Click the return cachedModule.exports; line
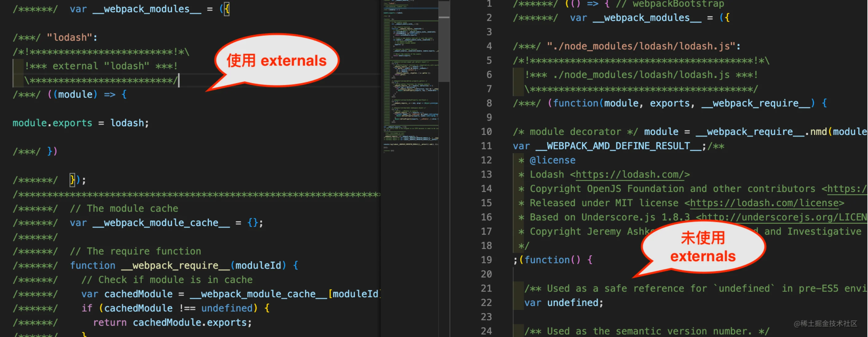The width and height of the screenshot is (868, 337). [x=172, y=323]
